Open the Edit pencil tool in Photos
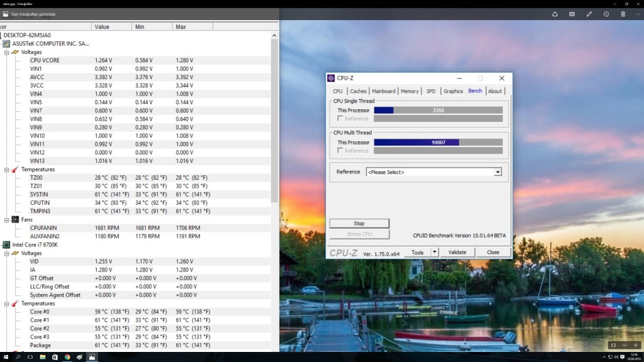Image resolution: width=644 pixels, height=362 pixels. click(589, 14)
